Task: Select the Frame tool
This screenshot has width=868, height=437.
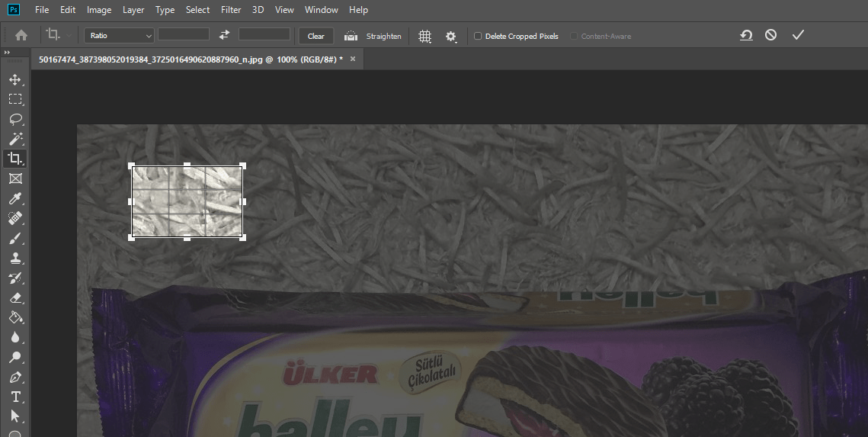Action: click(x=15, y=178)
